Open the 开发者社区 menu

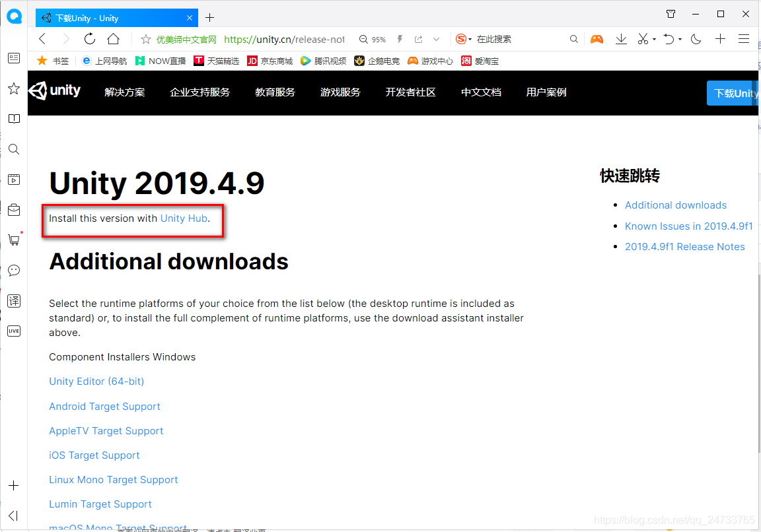411,92
